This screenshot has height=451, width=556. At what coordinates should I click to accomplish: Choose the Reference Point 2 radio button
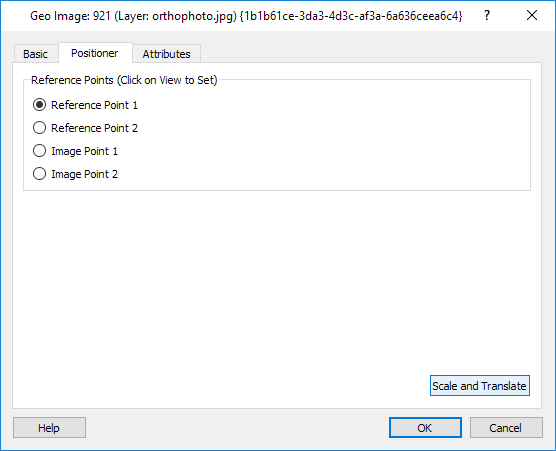coord(39,128)
